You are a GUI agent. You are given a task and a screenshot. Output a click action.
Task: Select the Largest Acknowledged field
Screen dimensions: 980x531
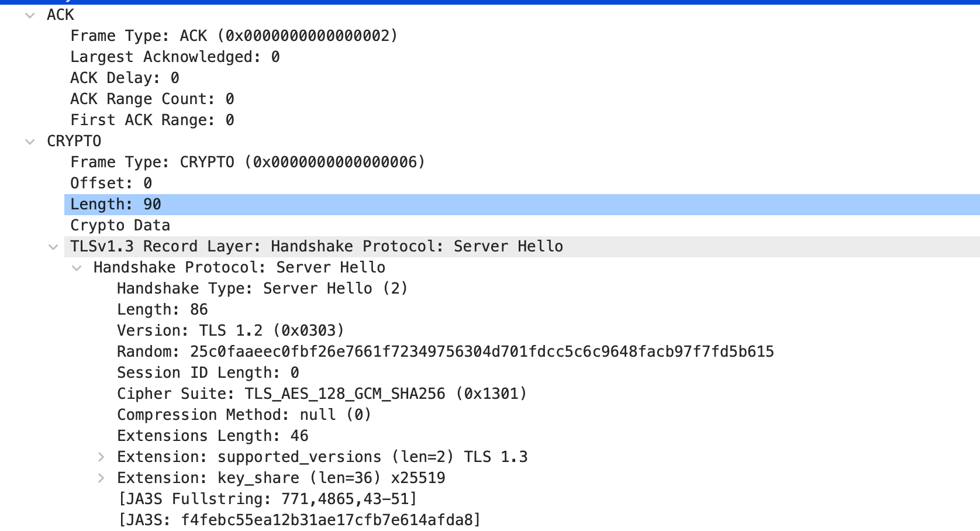pyautogui.click(x=175, y=57)
